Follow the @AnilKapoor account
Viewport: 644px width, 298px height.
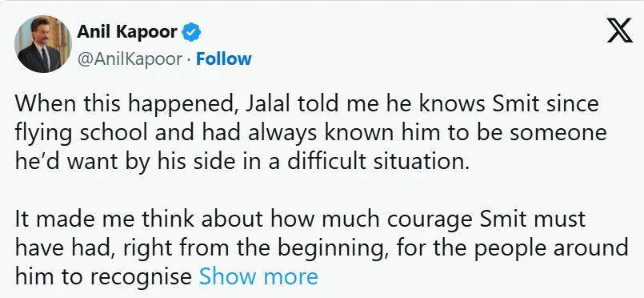coord(223,58)
